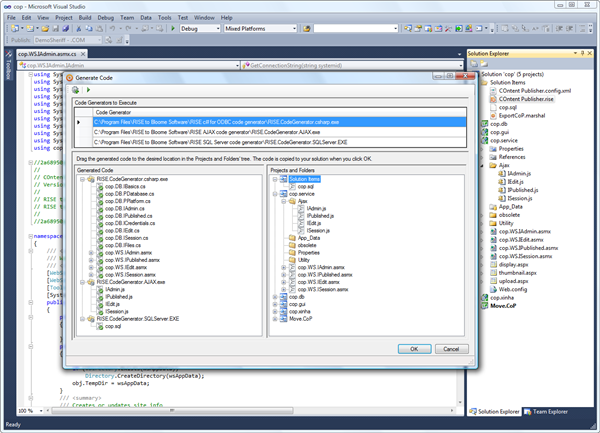Click the Open File folder icon
Screen dimensions: 600x433
[x=45, y=28]
